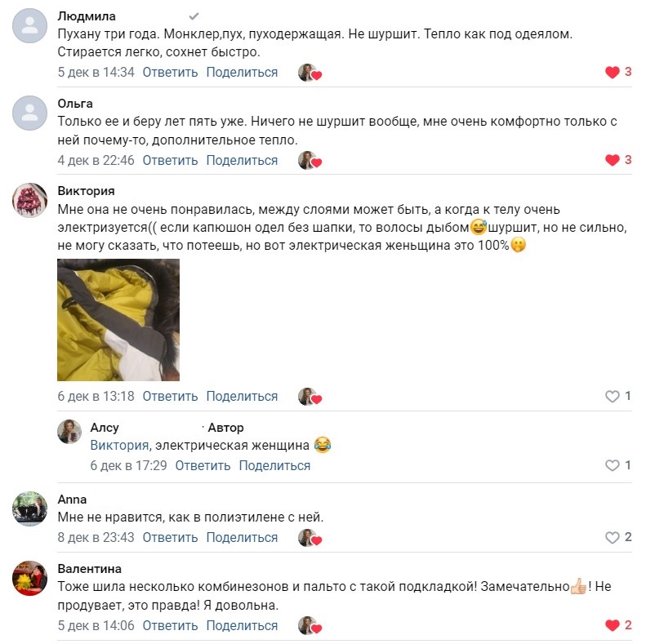Toggle heart on Валентина's comment
The image size is (655, 644).
(612, 625)
